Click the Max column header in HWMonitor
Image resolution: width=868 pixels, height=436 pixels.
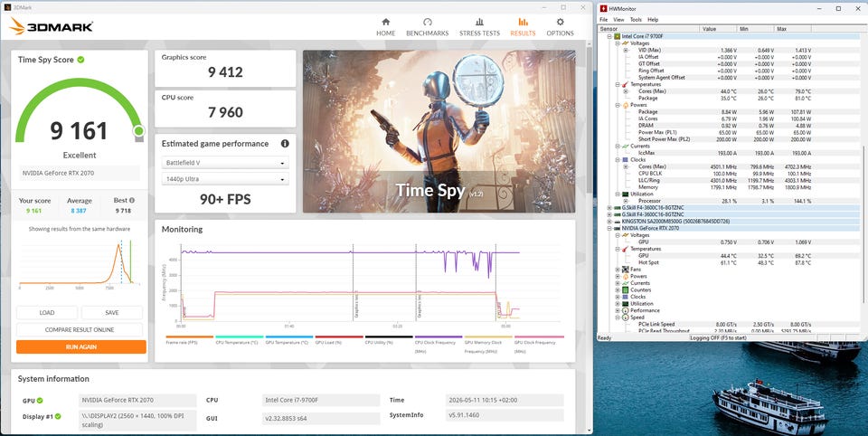(794, 28)
